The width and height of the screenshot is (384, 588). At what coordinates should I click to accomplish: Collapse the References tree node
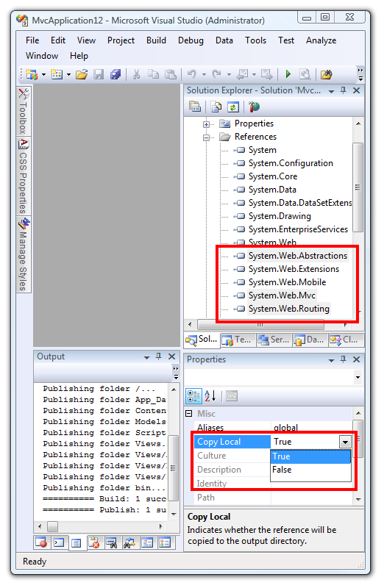coord(206,137)
